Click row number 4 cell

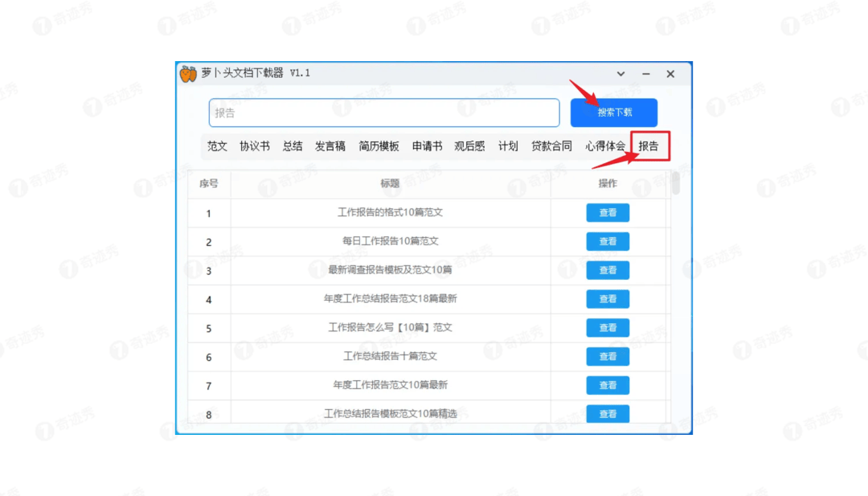click(x=209, y=300)
